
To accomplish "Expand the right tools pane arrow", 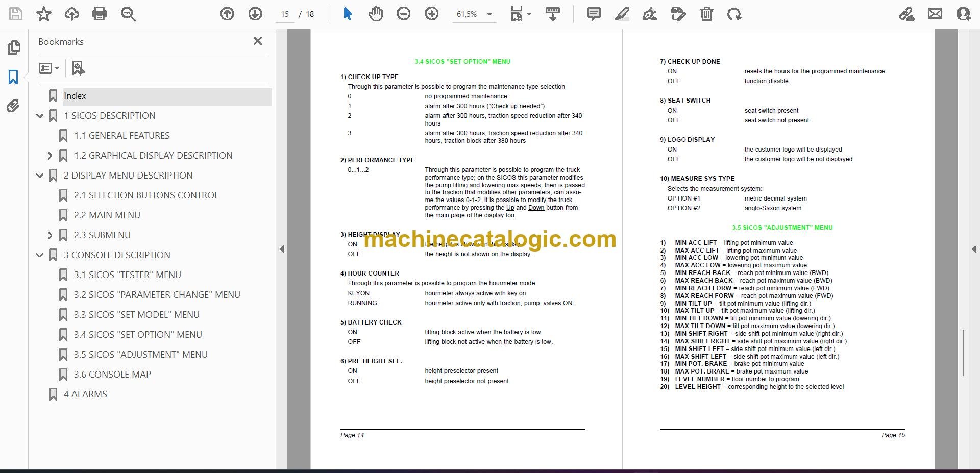I will pos(974,249).
